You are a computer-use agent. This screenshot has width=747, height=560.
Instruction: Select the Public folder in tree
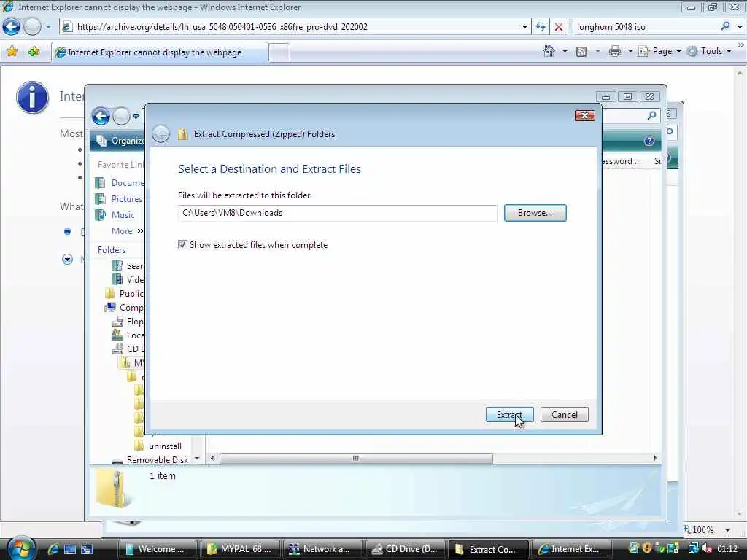tap(125, 293)
